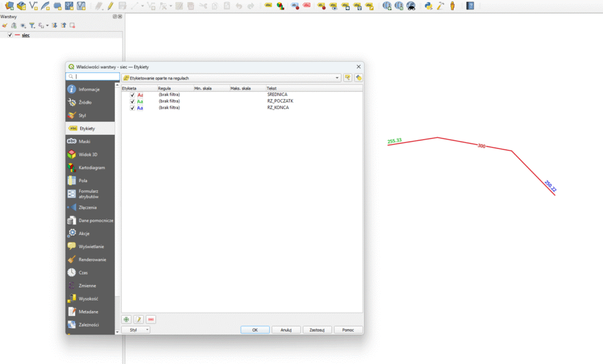Toggle visibility of the siec layer
The height and width of the screenshot is (364, 603).
pyautogui.click(x=10, y=35)
